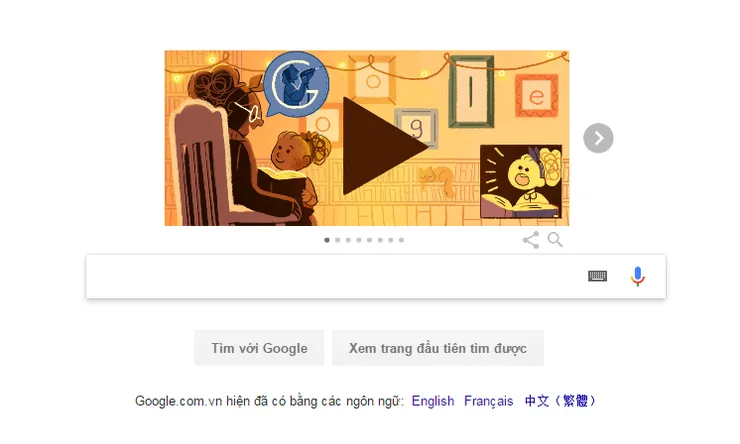This screenshot has height=444, width=740.
Task: Click the magnifier icon below the doodle
Action: (555, 240)
